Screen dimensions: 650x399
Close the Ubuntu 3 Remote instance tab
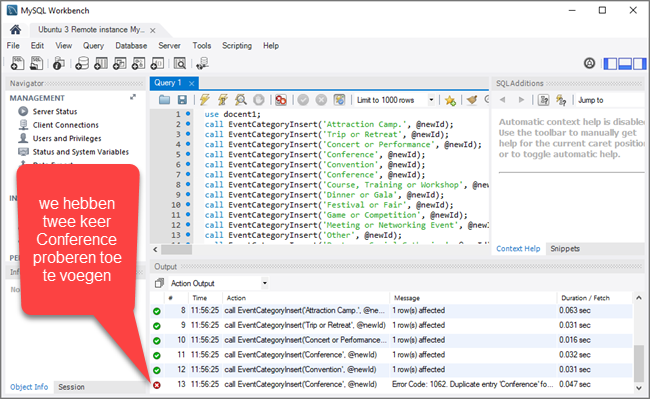[x=153, y=30]
